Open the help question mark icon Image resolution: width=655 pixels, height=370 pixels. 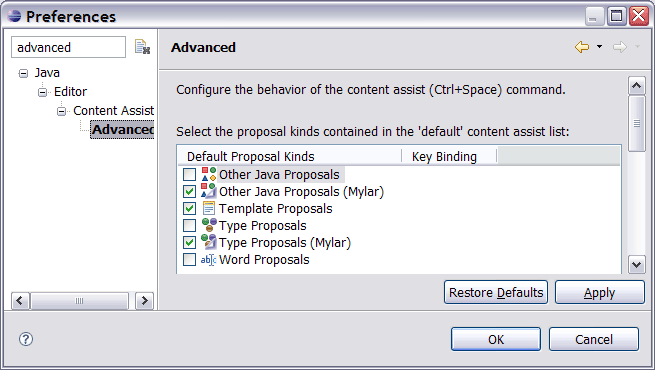coord(26,339)
